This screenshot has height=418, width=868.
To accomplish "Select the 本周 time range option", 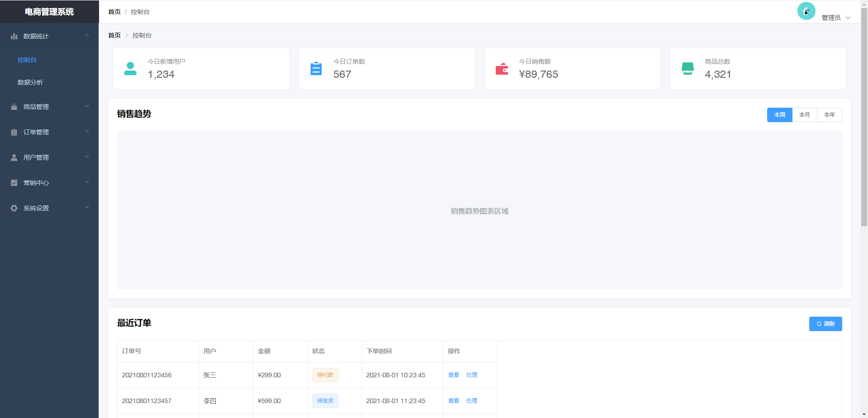I will click(779, 115).
